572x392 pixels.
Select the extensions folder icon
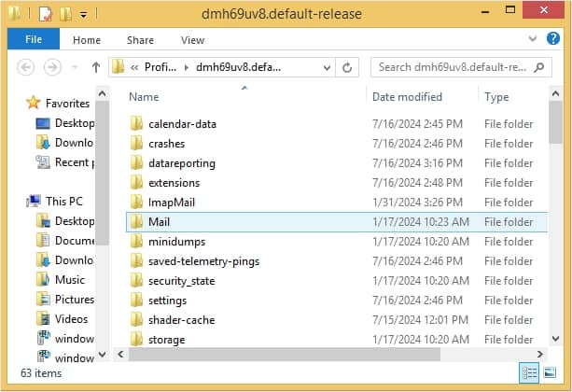pos(136,183)
